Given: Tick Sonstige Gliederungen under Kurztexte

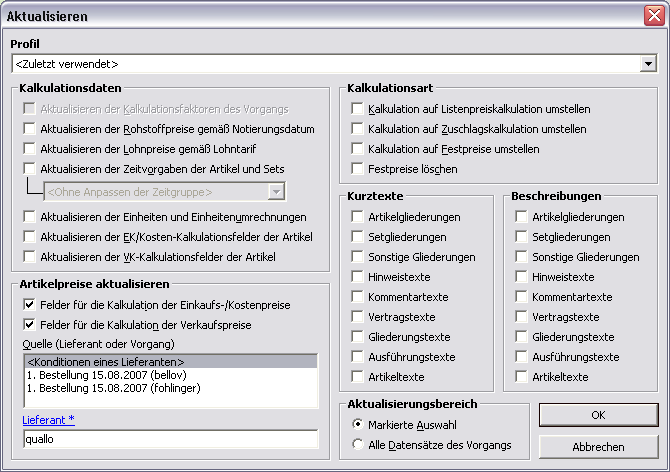Looking at the screenshot, I should click(357, 257).
